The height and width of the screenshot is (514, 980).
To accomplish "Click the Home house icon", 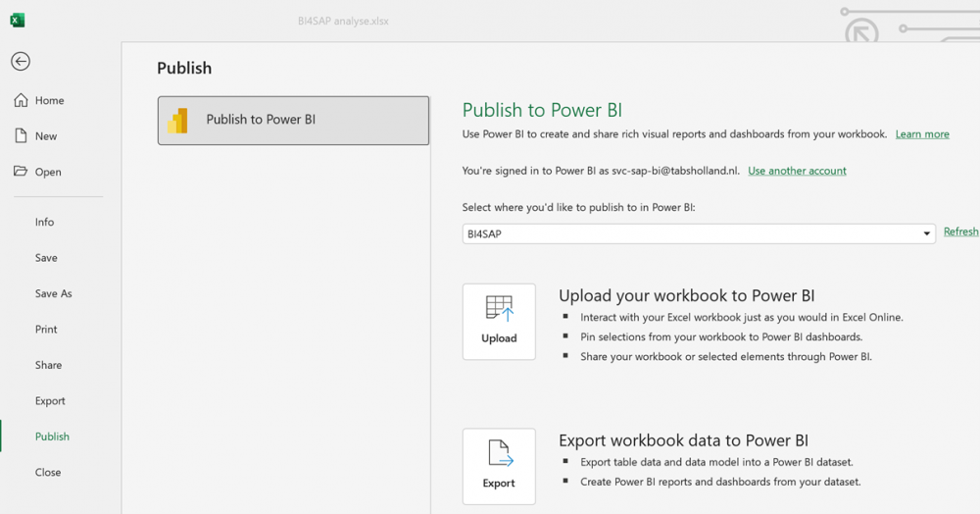I will click(x=21, y=100).
